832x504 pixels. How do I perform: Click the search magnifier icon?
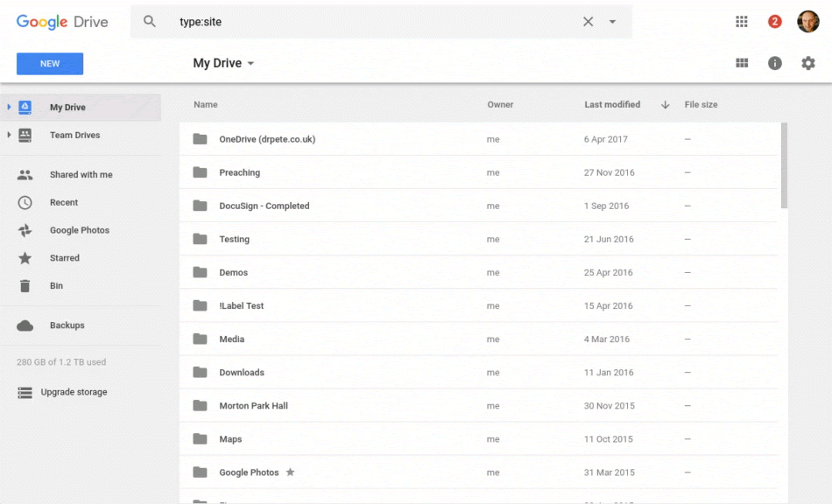[150, 22]
